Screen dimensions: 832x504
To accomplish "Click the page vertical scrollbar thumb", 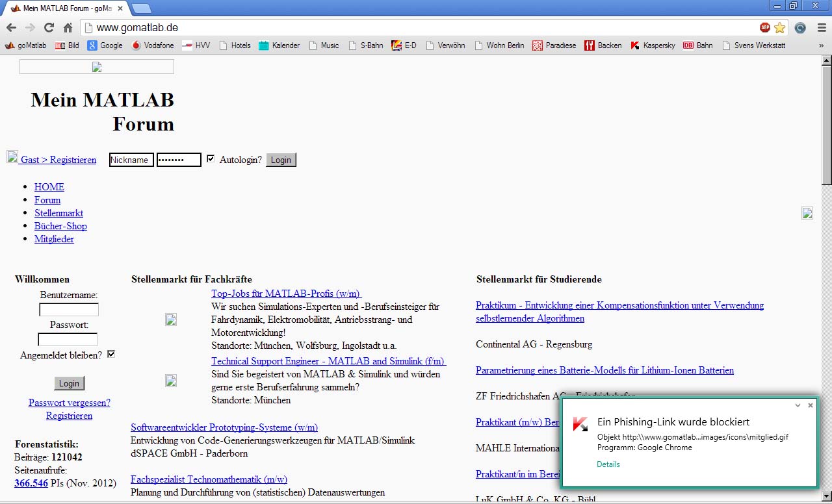I will 826,123.
